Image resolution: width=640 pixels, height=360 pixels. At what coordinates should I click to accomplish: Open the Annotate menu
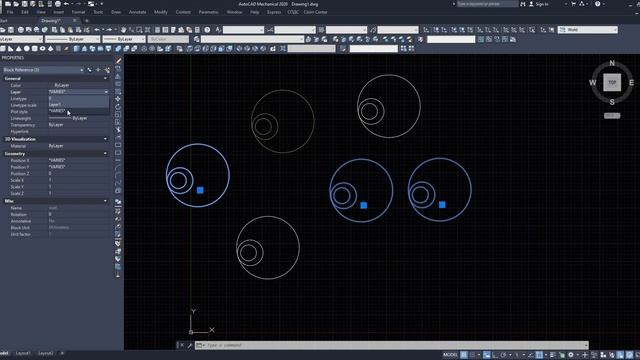138,12
